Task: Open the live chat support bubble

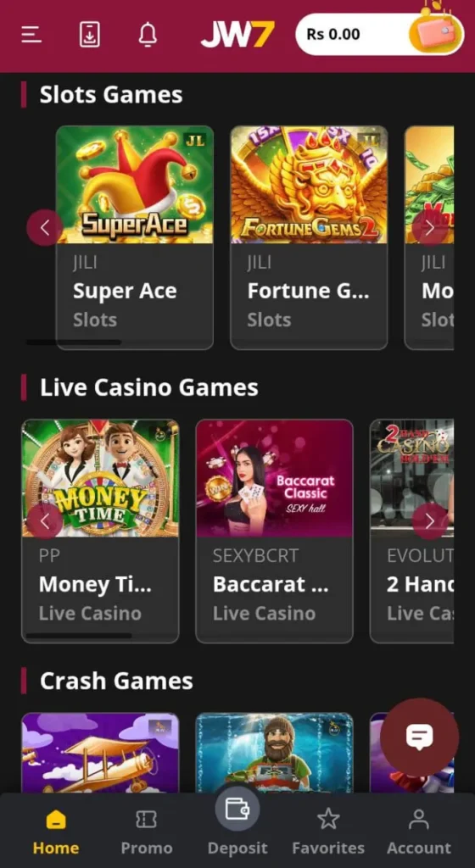Action: tap(419, 737)
